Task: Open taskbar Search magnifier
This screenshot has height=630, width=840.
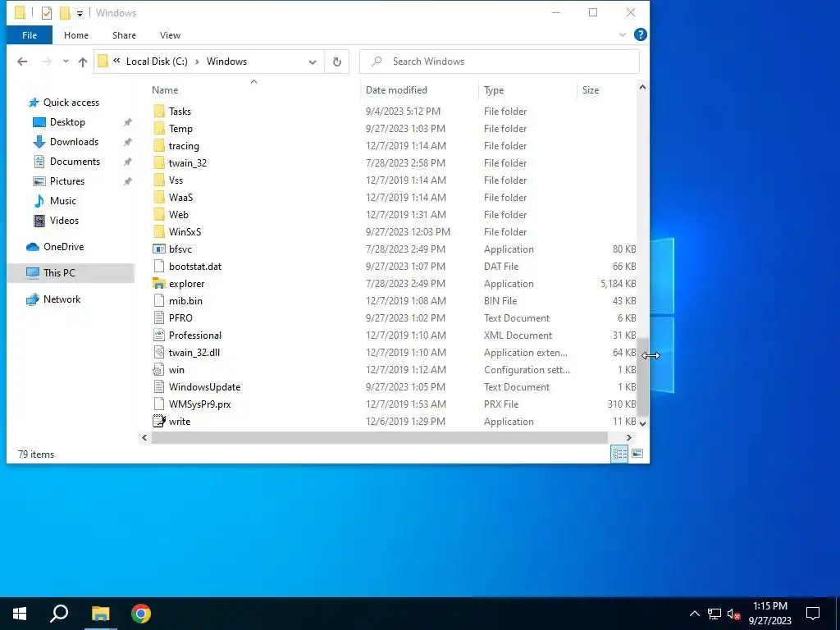Action: [x=59, y=614]
